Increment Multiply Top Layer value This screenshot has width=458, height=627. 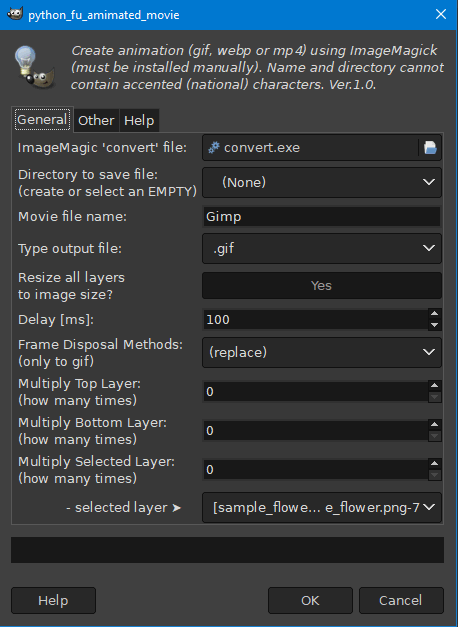[434, 386]
